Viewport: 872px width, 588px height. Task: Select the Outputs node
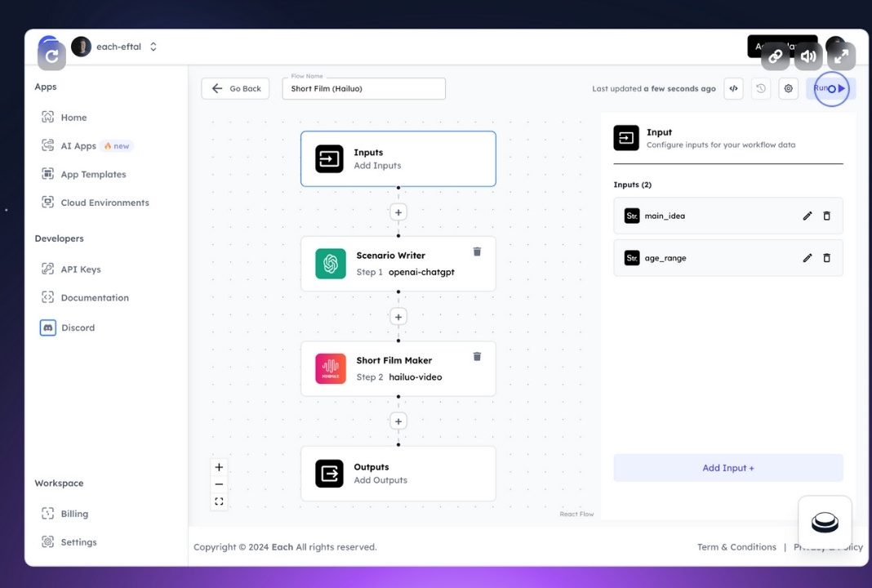pyautogui.click(x=398, y=474)
